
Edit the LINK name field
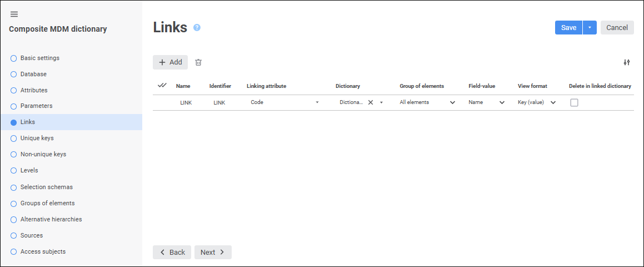[186, 102]
